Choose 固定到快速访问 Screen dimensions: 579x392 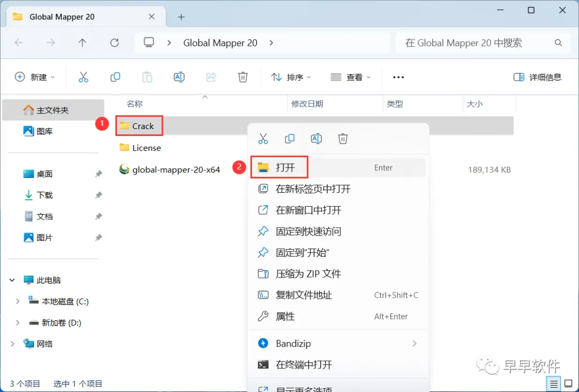click(338, 231)
